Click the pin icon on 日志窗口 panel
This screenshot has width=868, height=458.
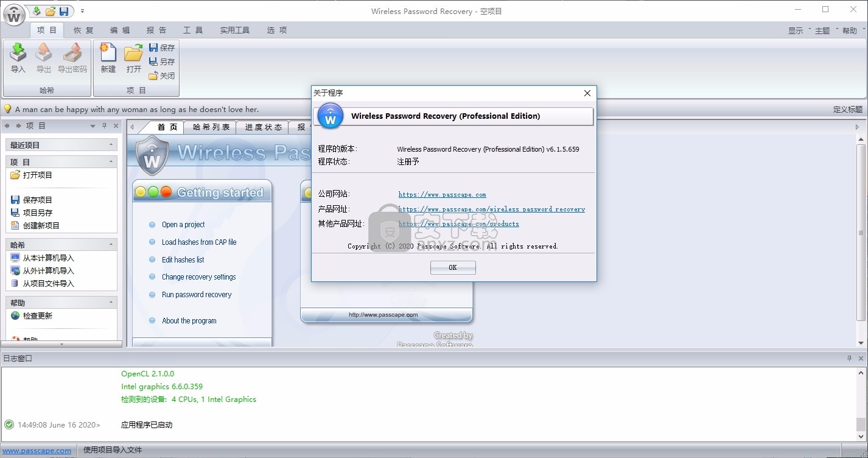(x=850, y=358)
